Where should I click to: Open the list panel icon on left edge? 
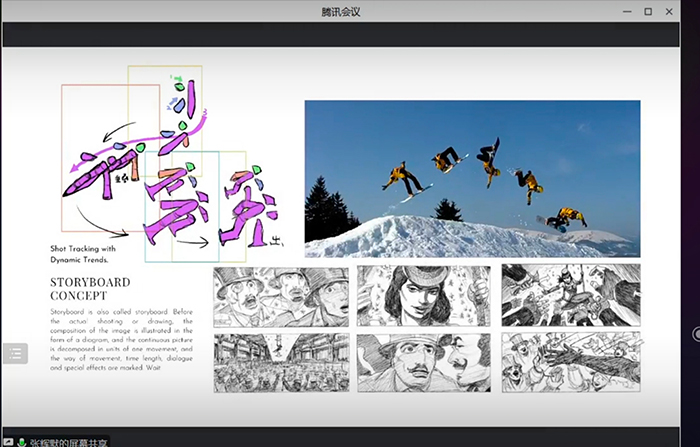pyautogui.click(x=15, y=353)
